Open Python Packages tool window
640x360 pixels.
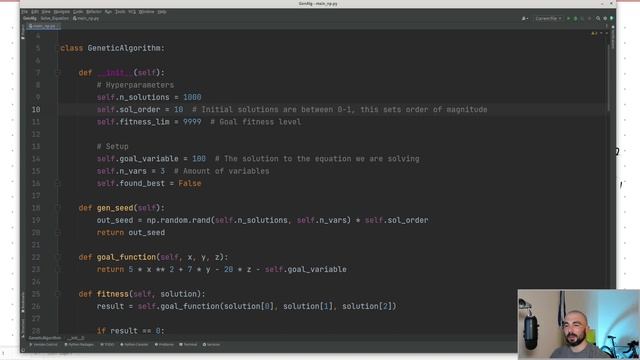pos(79,344)
